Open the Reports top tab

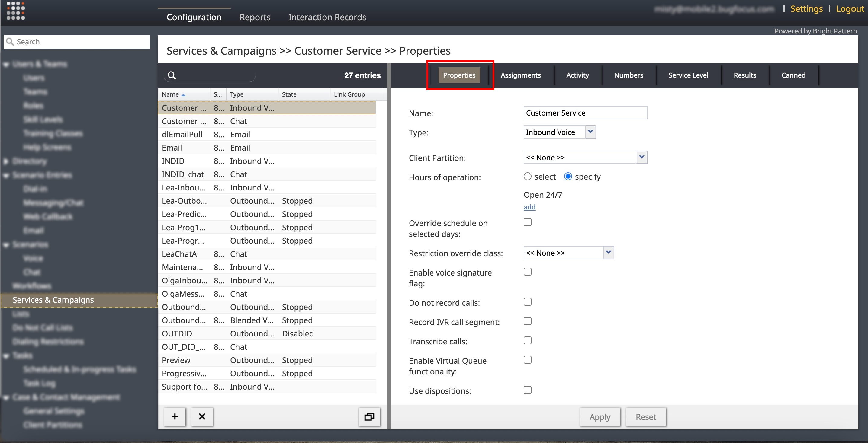255,17
